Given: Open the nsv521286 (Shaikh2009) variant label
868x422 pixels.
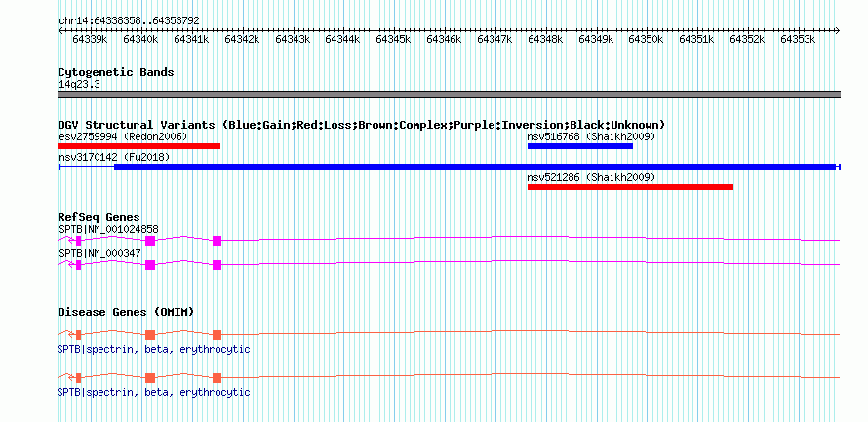Looking at the screenshot, I should (591, 177).
